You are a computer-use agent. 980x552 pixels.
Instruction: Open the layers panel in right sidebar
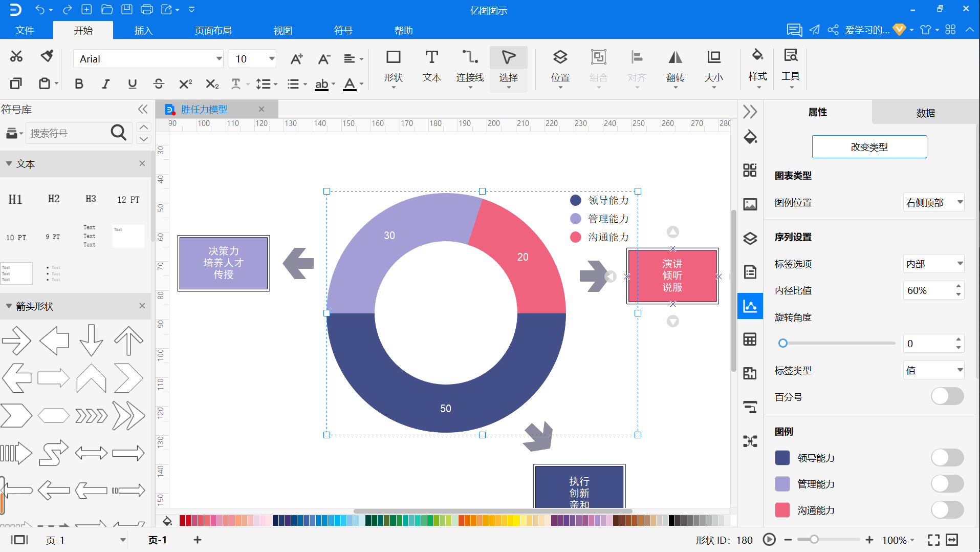(750, 238)
